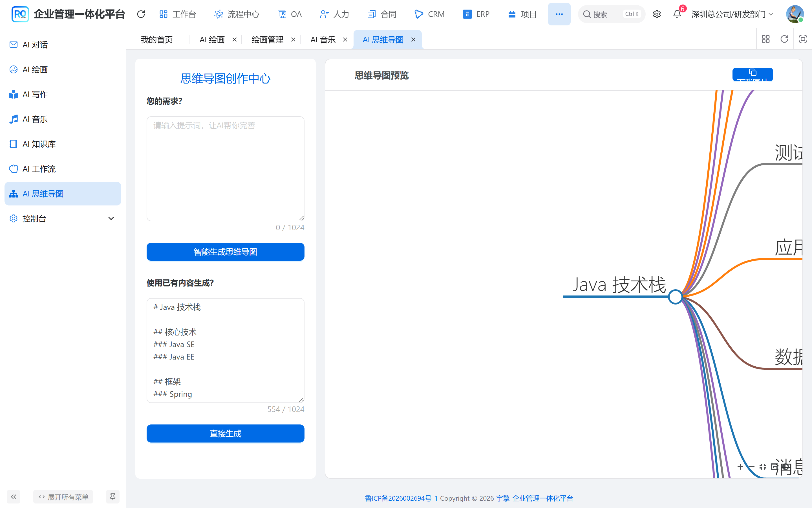The image size is (812, 508).
Task: Open AI 音乐 sidebar entry
Action: [63, 119]
